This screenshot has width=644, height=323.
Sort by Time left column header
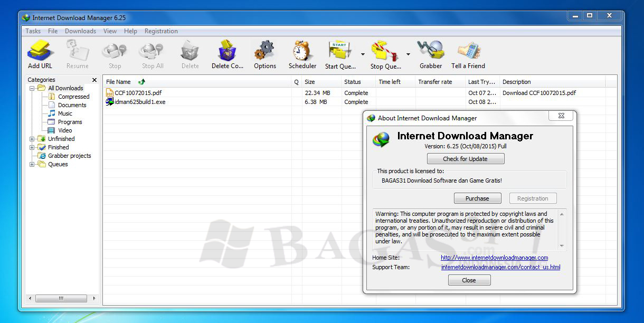click(x=395, y=82)
